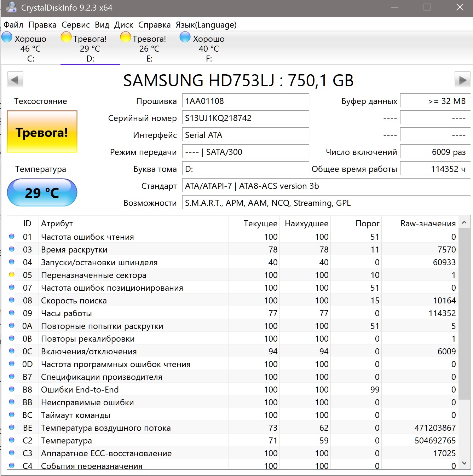473x476 pixels.
Task: Click status dot for attribute 03 row
Action: pos(12,249)
